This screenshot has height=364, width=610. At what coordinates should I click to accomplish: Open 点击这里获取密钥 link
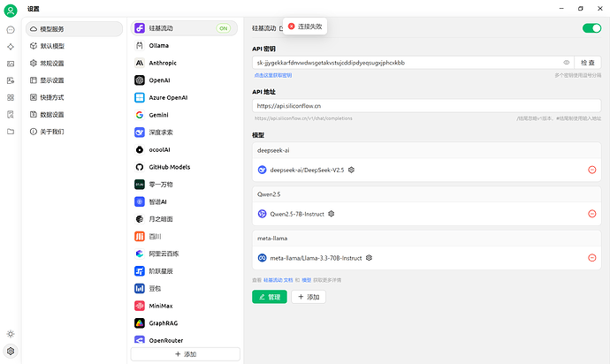pos(273,75)
